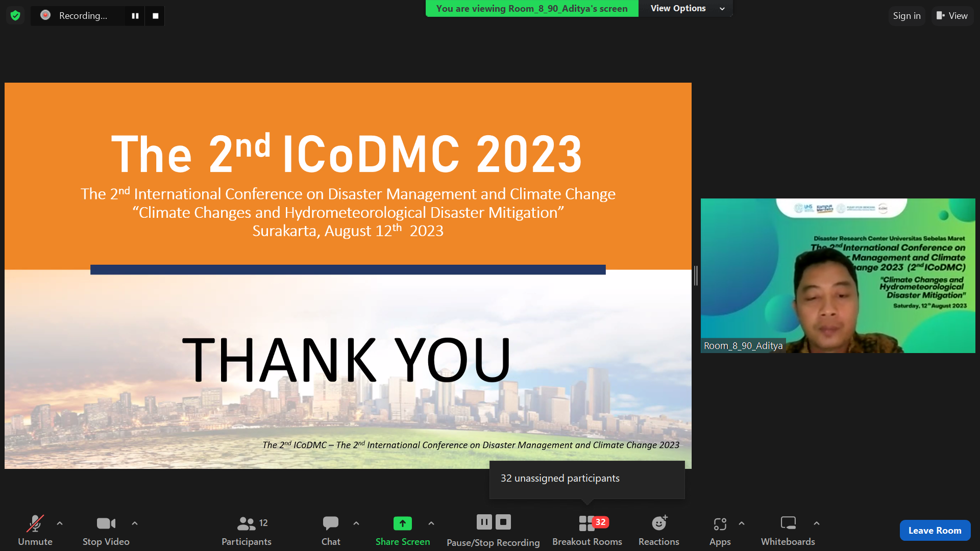Click the Leave Room button
Image resolution: width=980 pixels, height=551 pixels.
[x=935, y=530]
